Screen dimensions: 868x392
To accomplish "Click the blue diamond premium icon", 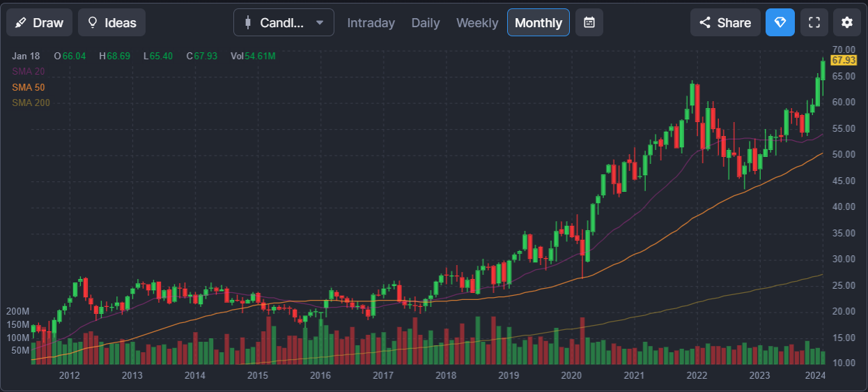I will tap(780, 22).
